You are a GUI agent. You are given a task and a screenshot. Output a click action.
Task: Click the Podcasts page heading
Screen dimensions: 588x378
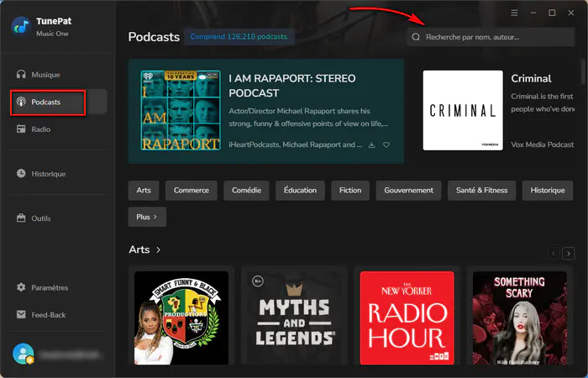pos(154,37)
